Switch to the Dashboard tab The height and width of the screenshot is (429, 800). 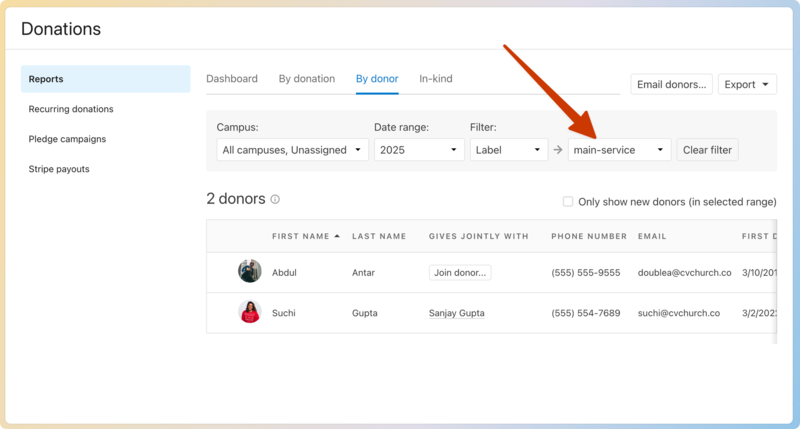232,79
